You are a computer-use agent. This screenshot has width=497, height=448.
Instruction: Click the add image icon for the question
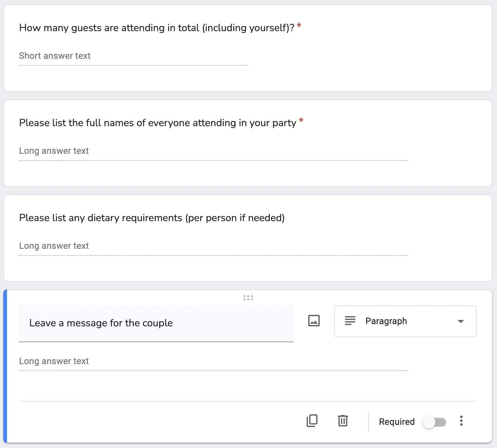[313, 321]
